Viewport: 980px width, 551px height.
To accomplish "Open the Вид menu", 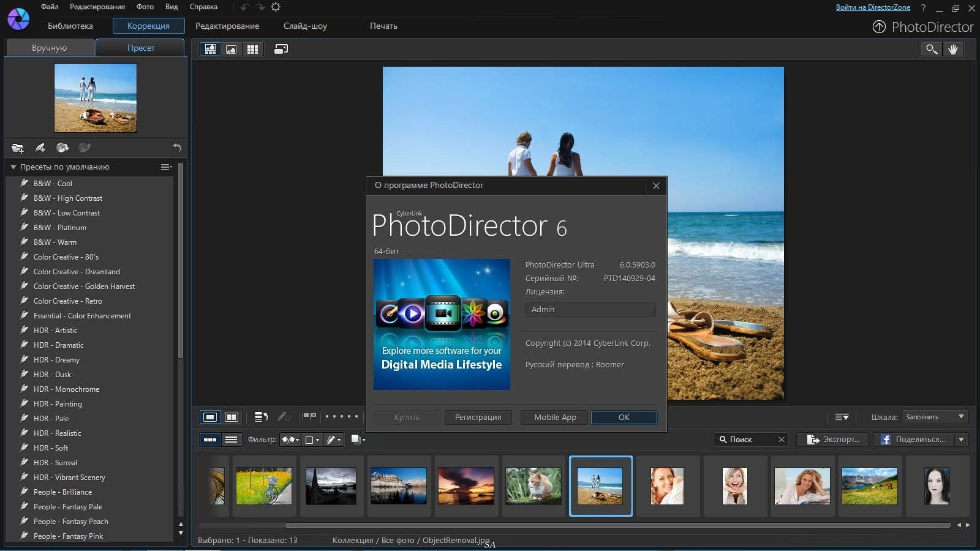I will tap(171, 7).
